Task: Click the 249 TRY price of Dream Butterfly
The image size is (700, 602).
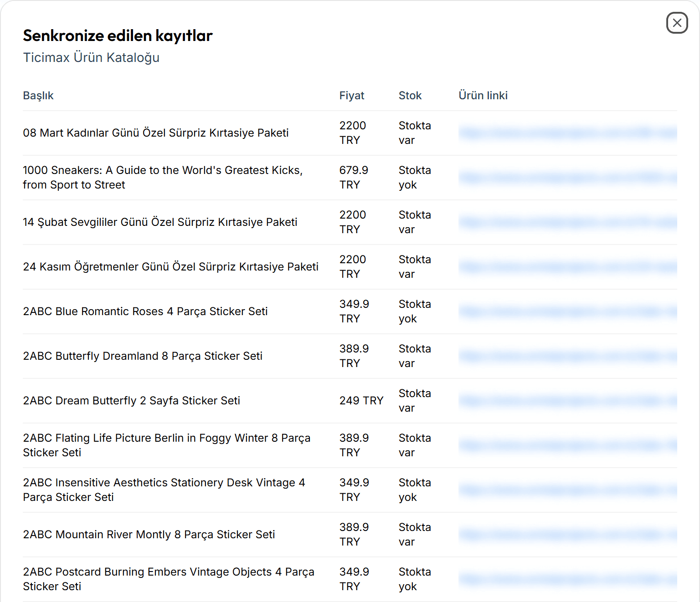Action: point(361,401)
